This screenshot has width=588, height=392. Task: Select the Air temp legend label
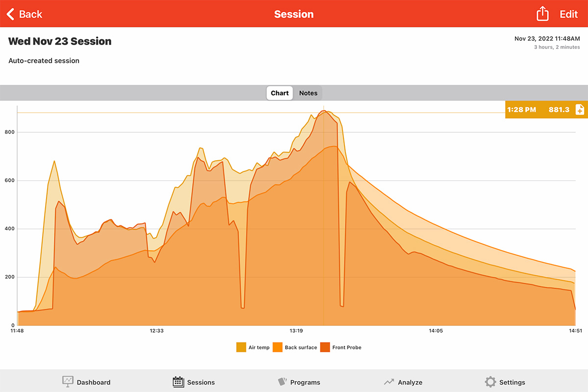[x=259, y=347]
